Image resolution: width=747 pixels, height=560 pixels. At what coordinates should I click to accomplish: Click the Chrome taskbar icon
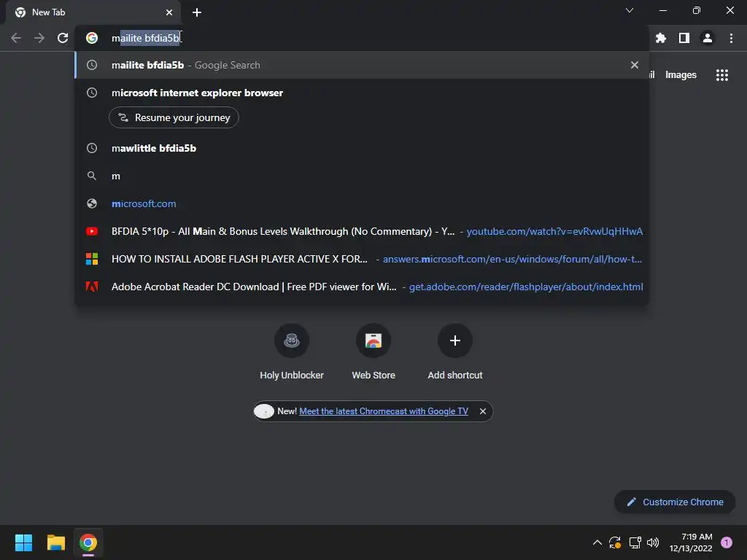pos(88,542)
